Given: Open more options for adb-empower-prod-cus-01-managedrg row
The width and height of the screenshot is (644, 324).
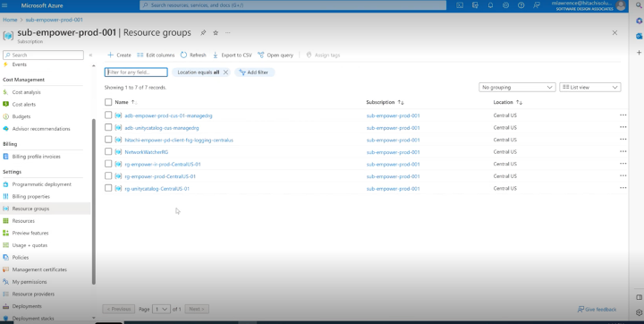Looking at the screenshot, I should pyautogui.click(x=623, y=115).
